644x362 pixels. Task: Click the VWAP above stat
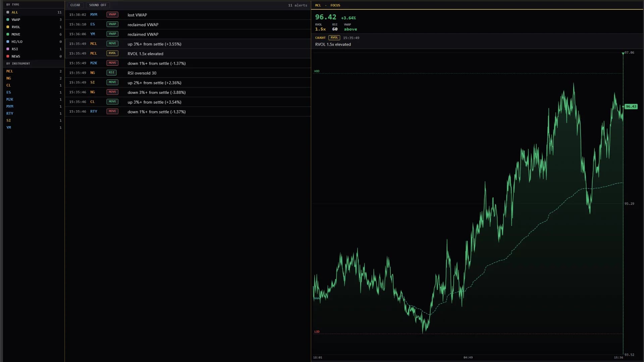[350, 27]
